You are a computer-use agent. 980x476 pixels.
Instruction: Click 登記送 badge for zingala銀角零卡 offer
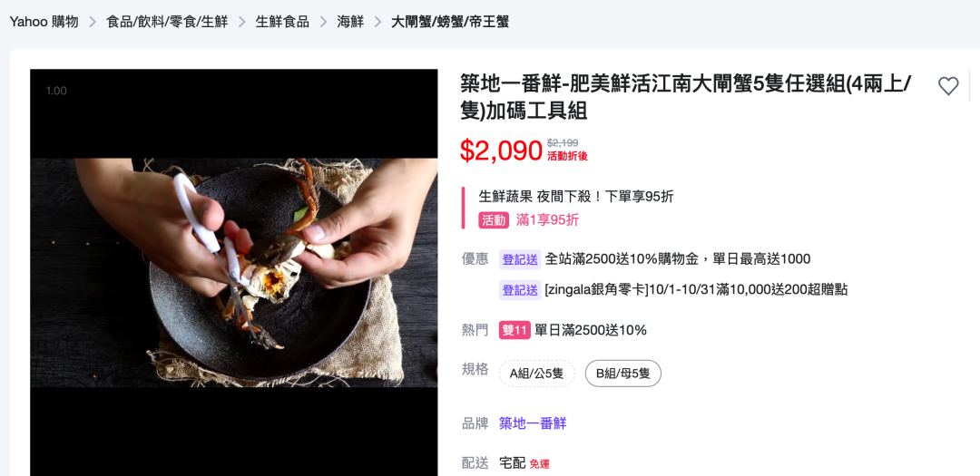[x=519, y=290]
